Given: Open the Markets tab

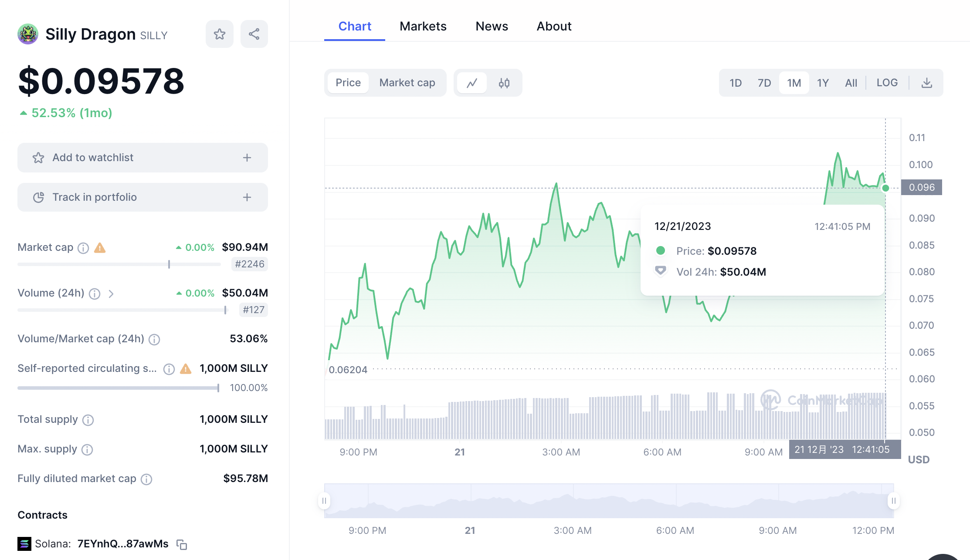Looking at the screenshot, I should [x=423, y=27].
